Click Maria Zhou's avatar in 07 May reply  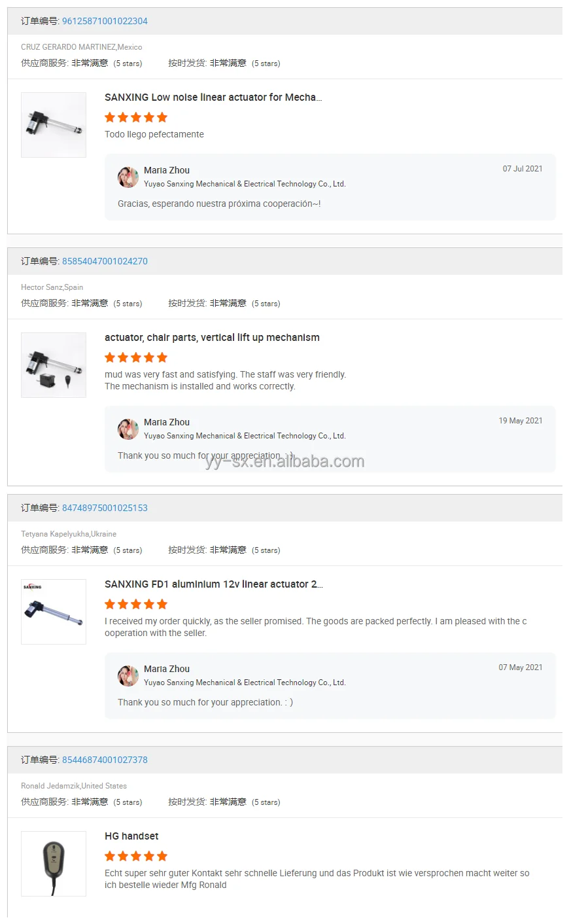click(x=128, y=675)
